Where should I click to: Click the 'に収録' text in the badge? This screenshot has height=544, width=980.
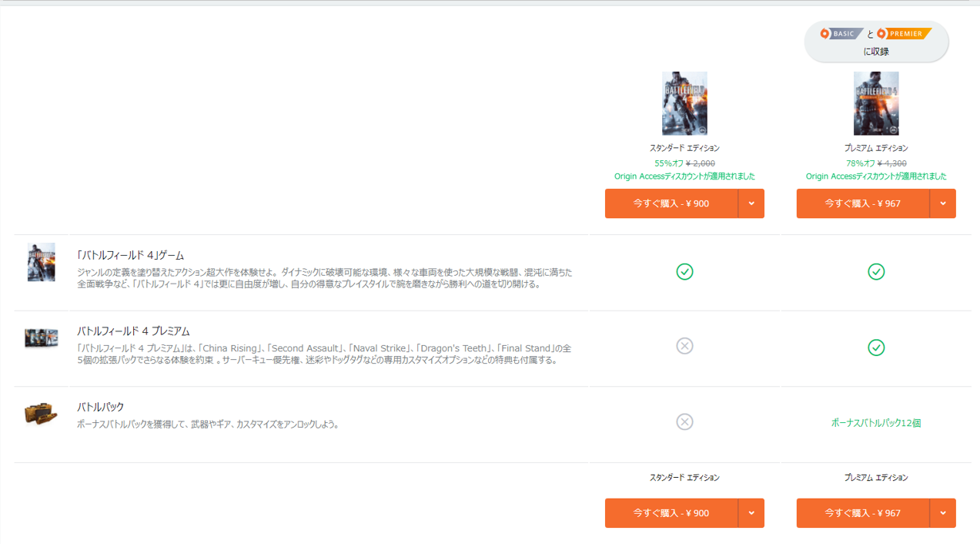pyautogui.click(x=876, y=52)
